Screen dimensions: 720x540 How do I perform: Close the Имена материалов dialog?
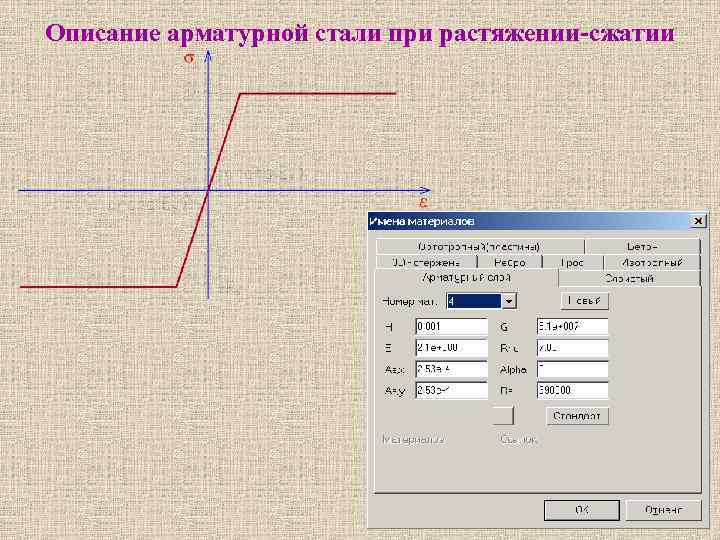tap(698, 221)
